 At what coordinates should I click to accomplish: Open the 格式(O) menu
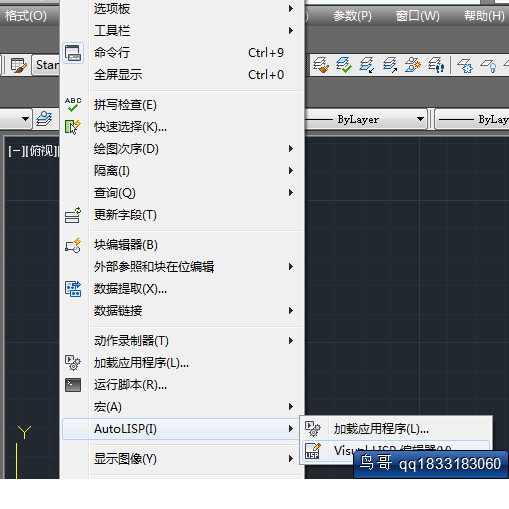click(26, 16)
